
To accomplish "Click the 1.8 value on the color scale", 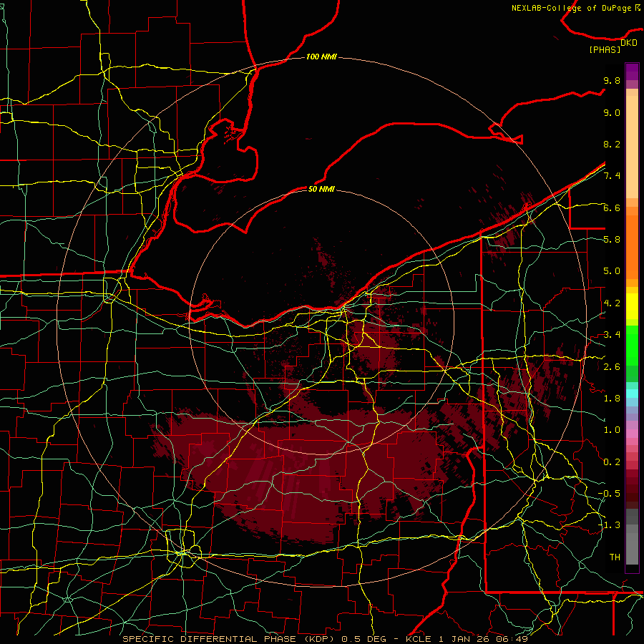I will [x=612, y=399].
